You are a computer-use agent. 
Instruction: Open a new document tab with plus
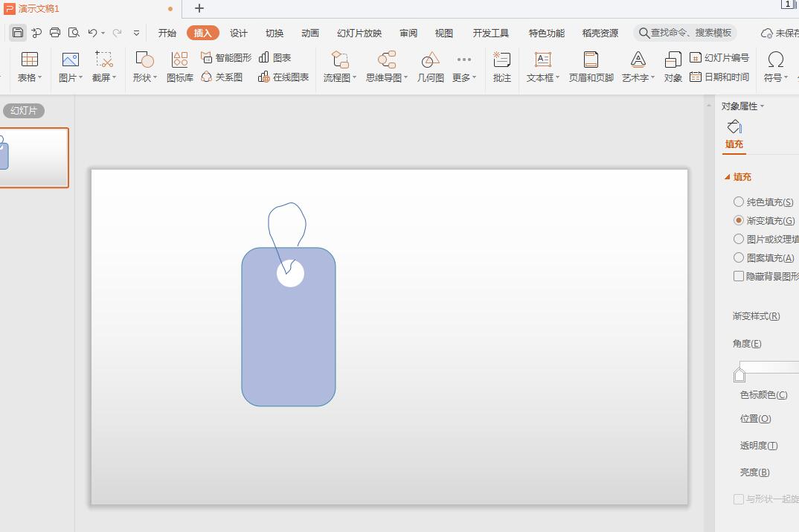pos(199,8)
